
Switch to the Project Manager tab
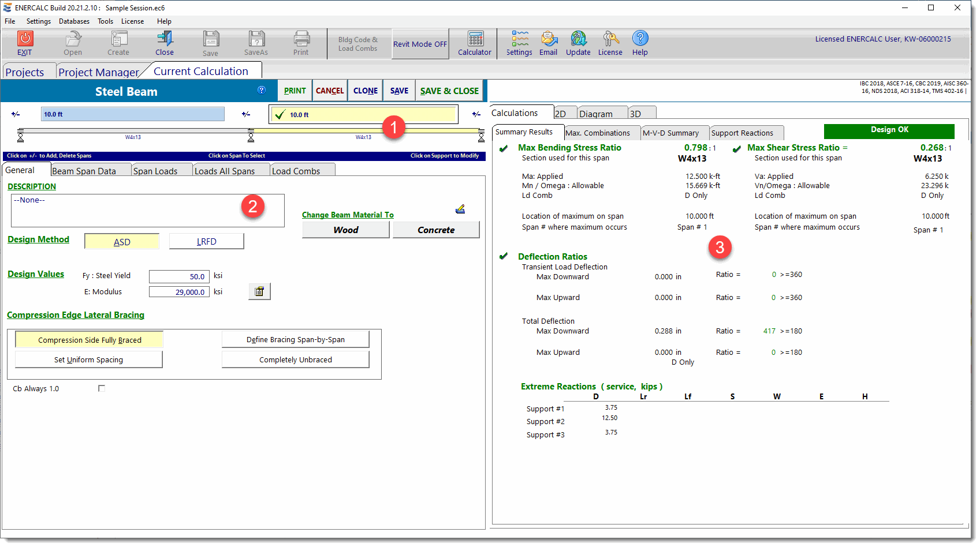99,72
